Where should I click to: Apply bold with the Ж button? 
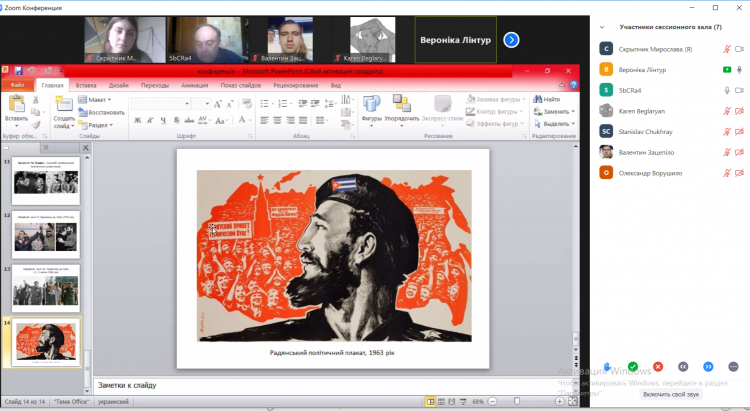(x=137, y=120)
